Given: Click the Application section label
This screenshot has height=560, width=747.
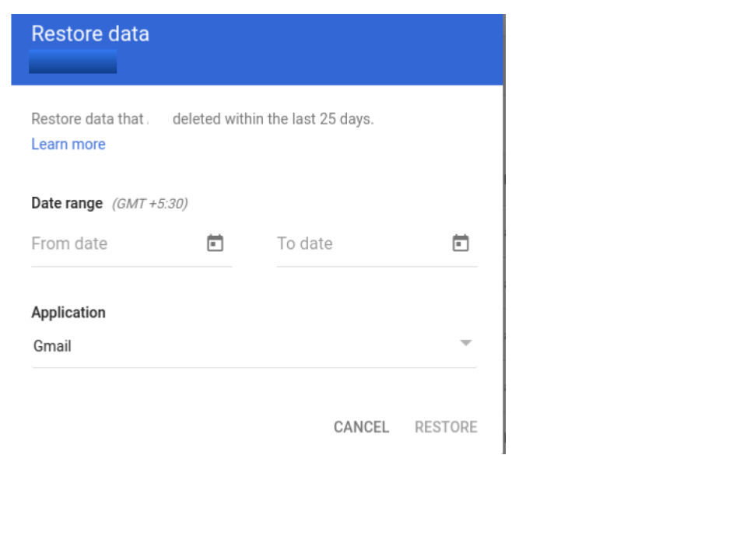Looking at the screenshot, I should [x=68, y=313].
